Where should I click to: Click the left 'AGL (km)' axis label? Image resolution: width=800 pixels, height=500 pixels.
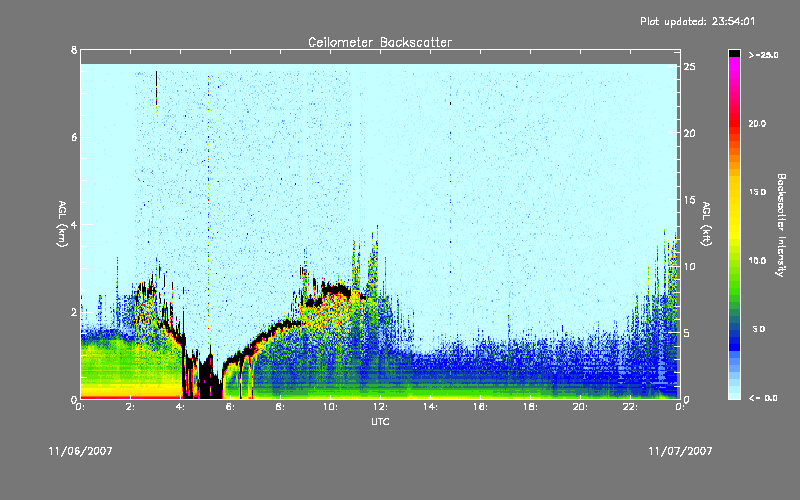tap(62, 224)
